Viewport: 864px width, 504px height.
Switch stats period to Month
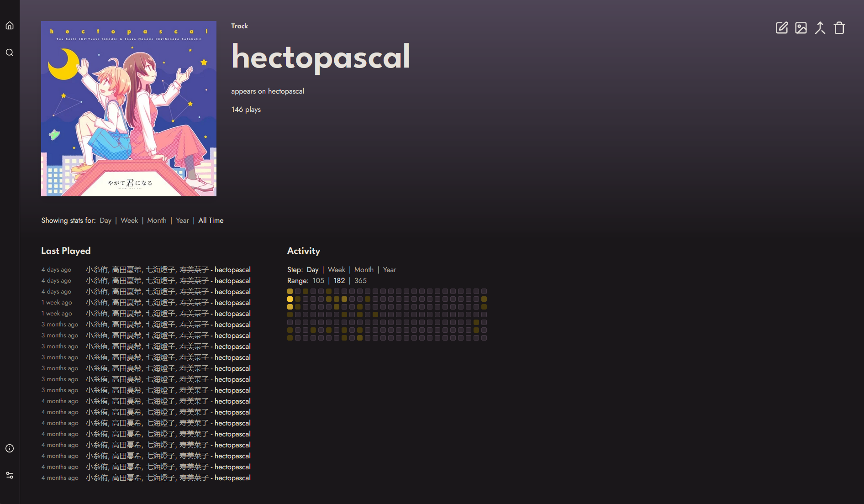157,220
